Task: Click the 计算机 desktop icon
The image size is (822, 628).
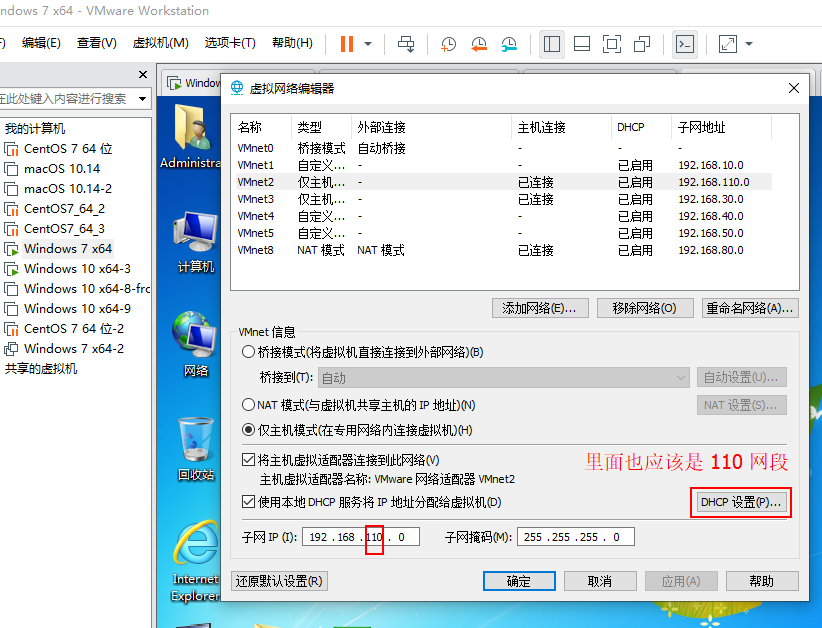Action: pos(196,242)
